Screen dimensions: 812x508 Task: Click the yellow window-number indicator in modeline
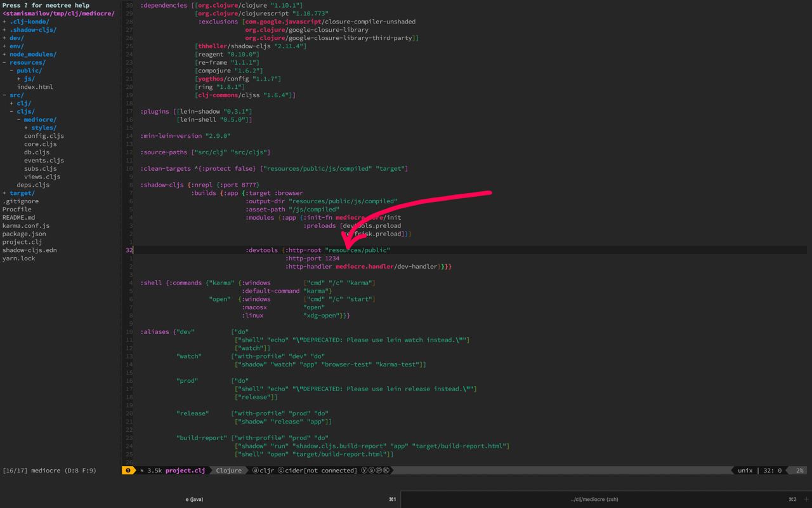[x=128, y=471]
